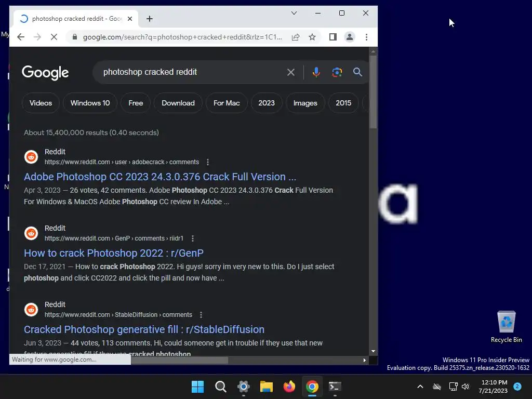The width and height of the screenshot is (532, 399).
Task: Click the vertical scrollbar thumb
Action: (373, 91)
